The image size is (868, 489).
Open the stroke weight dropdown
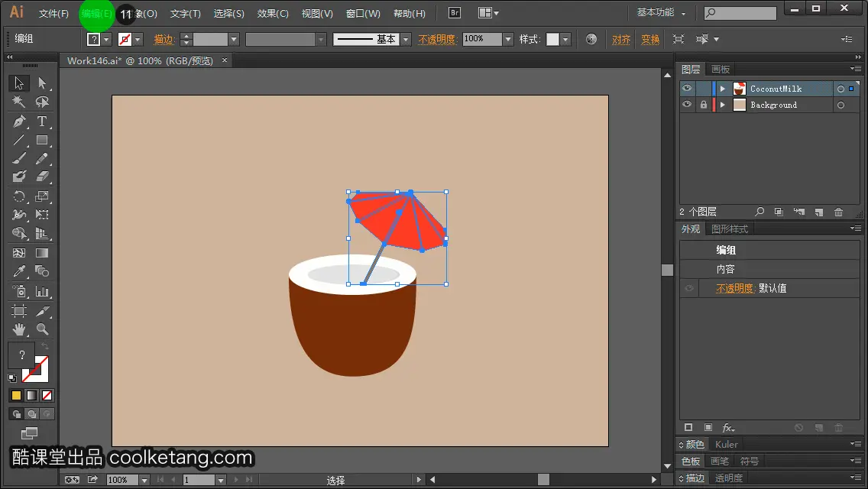pos(234,39)
